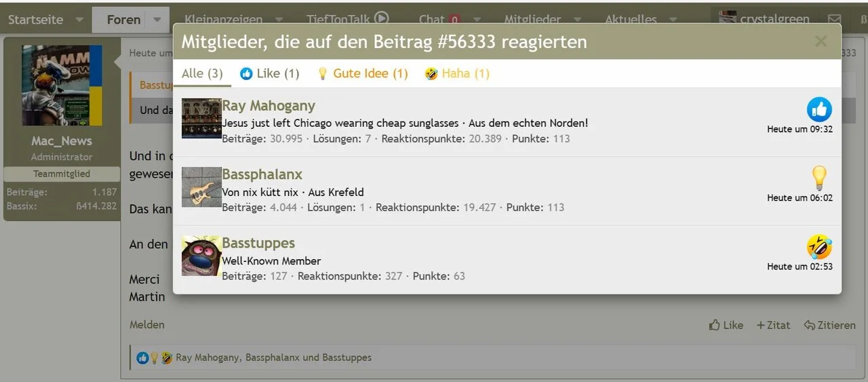This screenshot has width=868, height=382.
Task: Click Bassphalanx's Reaktionspunkte value 19.427
Action: tap(479, 207)
